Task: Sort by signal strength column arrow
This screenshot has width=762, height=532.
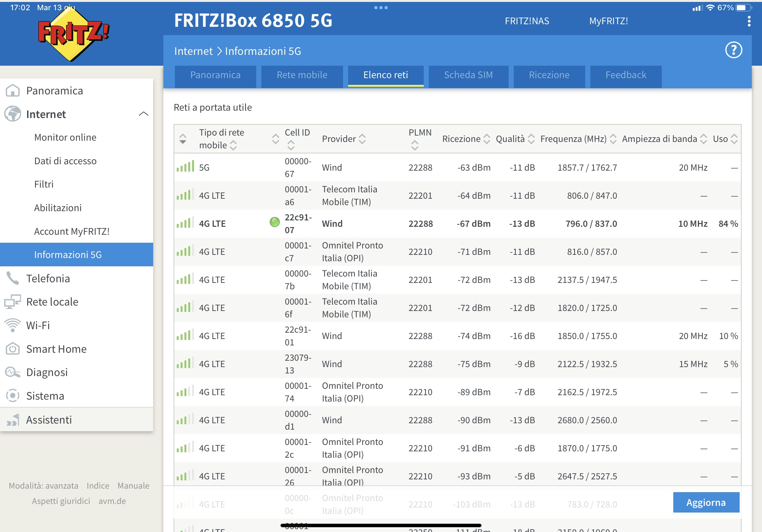Action: pos(183,139)
